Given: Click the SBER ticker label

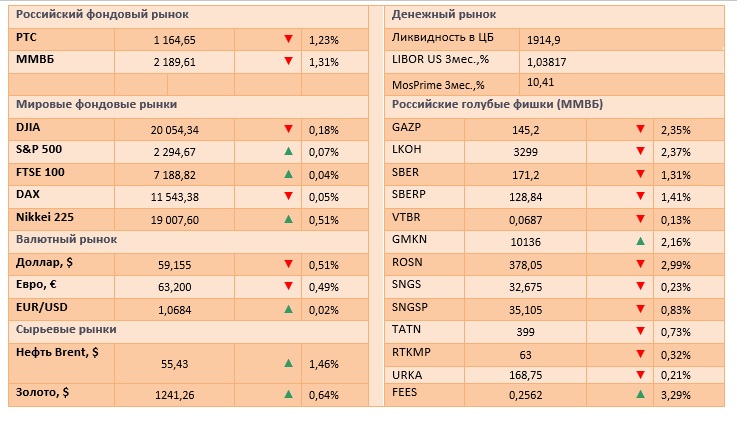Looking at the screenshot, I should click(x=408, y=174).
